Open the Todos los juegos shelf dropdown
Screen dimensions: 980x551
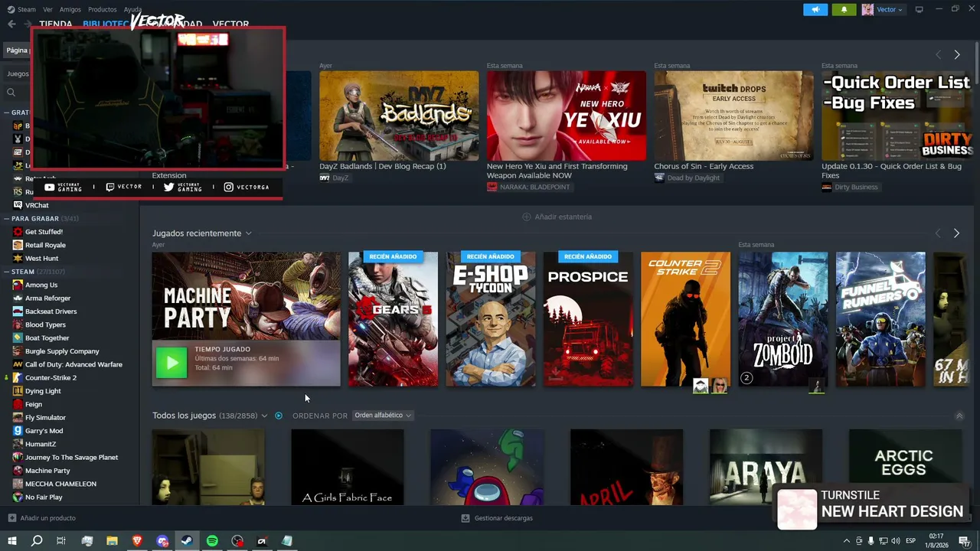264,416
